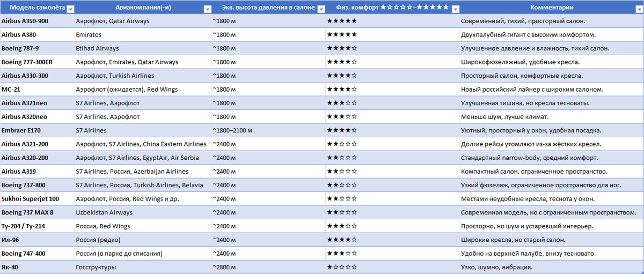Select the Boeing 777-300ER cell

pos(37,62)
